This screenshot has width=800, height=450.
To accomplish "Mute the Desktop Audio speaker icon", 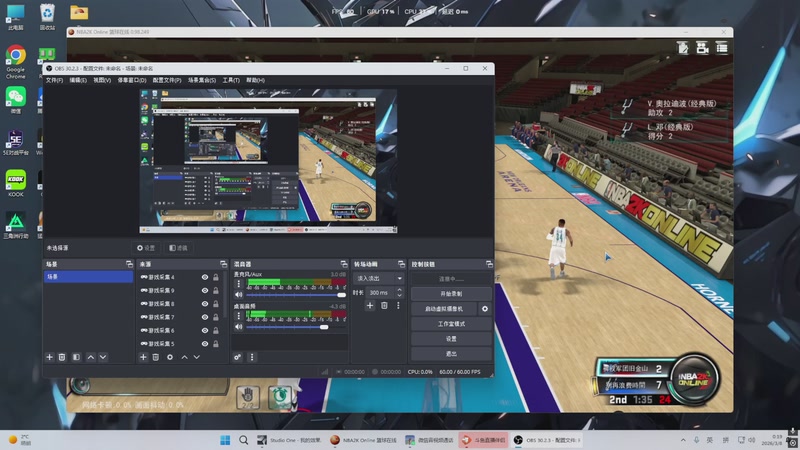I will [238, 327].
